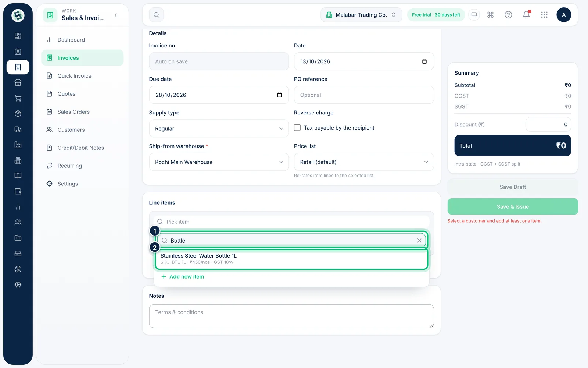Screen dimensions: 588x368
Task: Open the package box module in the left rail
Action: (x=18, y=114)
